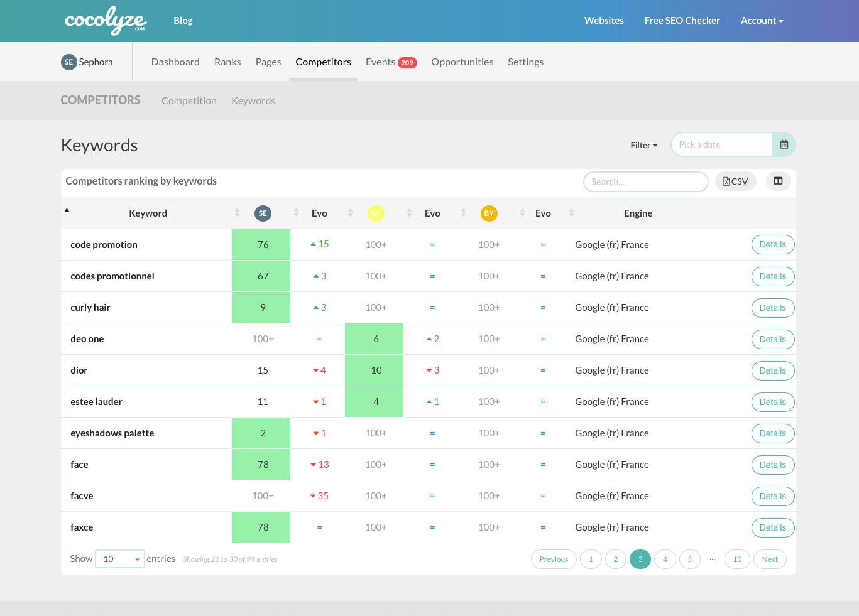Image resolution: width=859 pixels, height=616 pixels.
Task: Open the Show entries count dropdown
Action: [120, 559]
